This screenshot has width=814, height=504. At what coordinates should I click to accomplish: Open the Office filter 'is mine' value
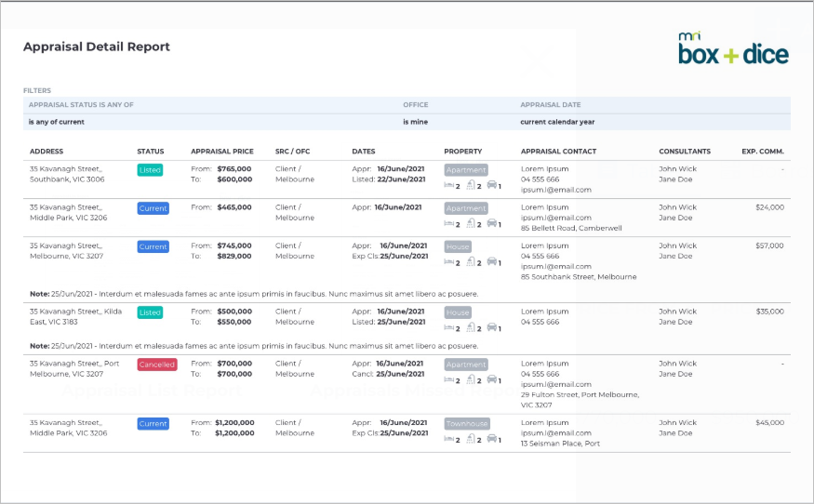click(x=415, y=122)
